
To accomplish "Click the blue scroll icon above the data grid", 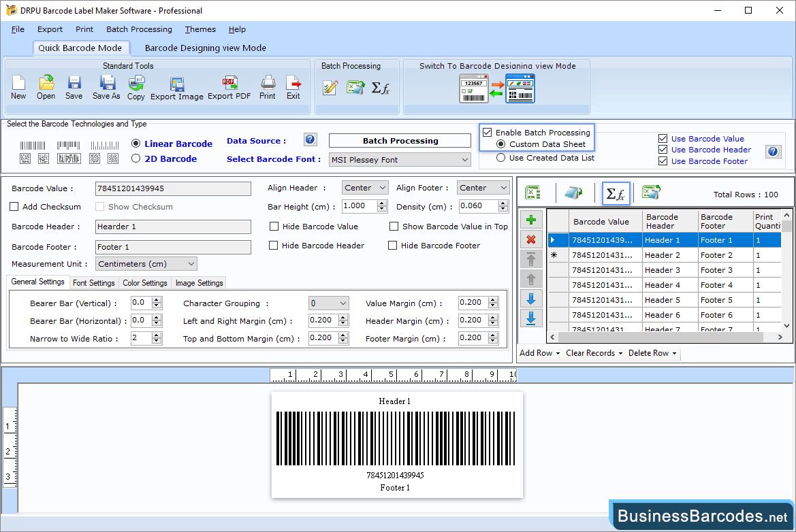I will pos(573,193).
